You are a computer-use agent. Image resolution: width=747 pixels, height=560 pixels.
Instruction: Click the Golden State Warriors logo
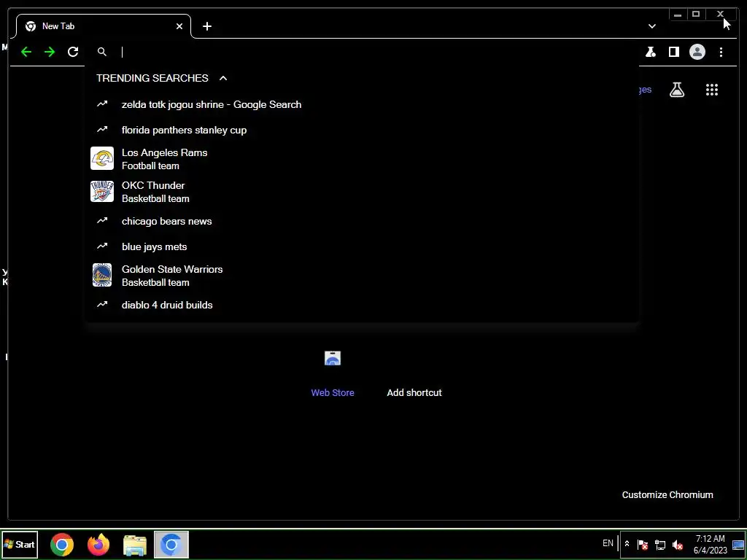pyautogui.click(x=102, y=275)
